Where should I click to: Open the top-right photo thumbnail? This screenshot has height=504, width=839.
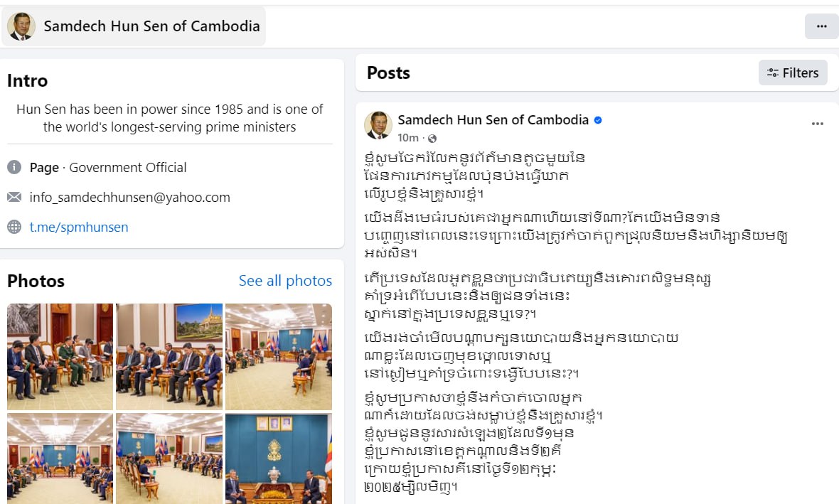(278, 356)
